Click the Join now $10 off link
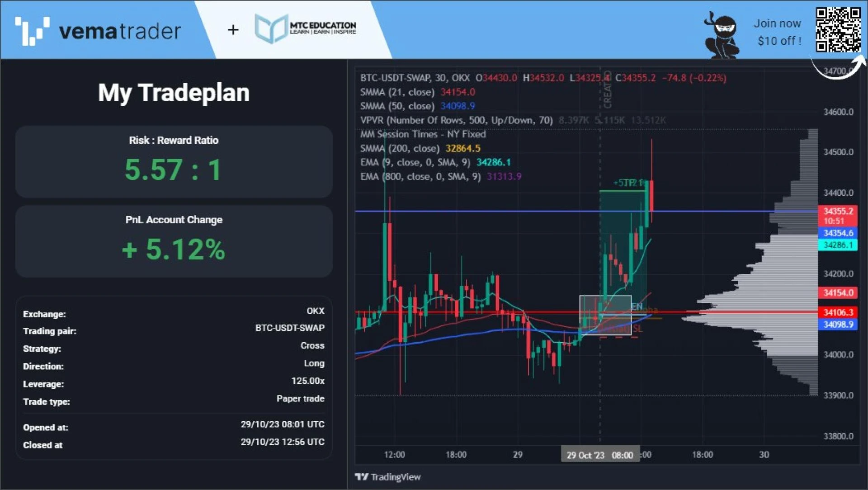The height and width of the screenshot is (490, 868). click(777, 32)
